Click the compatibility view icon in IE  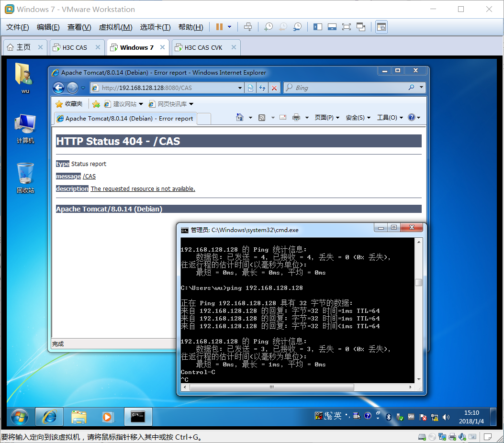250,88
